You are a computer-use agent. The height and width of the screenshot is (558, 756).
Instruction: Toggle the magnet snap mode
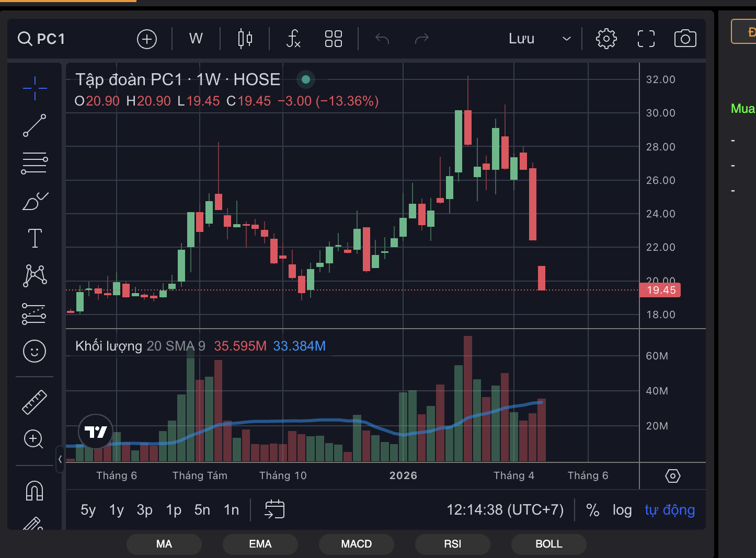[x=35, y=491]
